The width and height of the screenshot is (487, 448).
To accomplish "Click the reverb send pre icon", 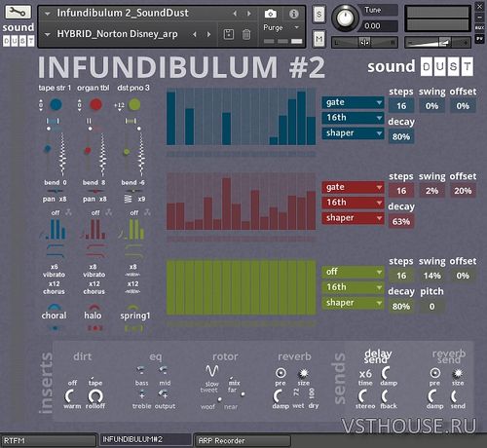I will (434, 373).
